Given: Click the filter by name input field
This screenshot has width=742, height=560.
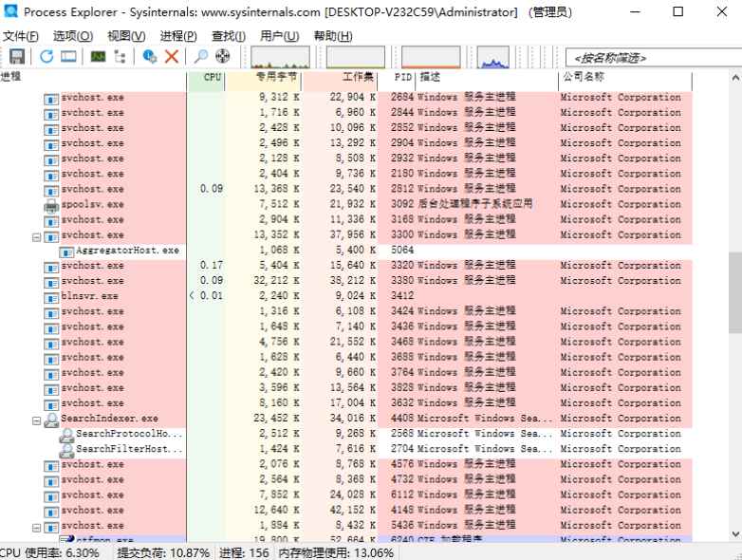Looking at the screenshot, I should tap(654, 58).
